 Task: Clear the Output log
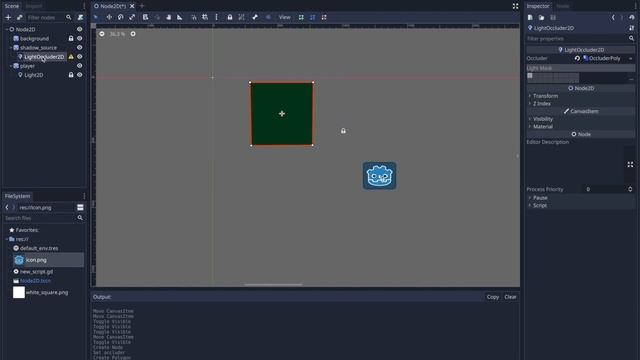coord(510,297)
